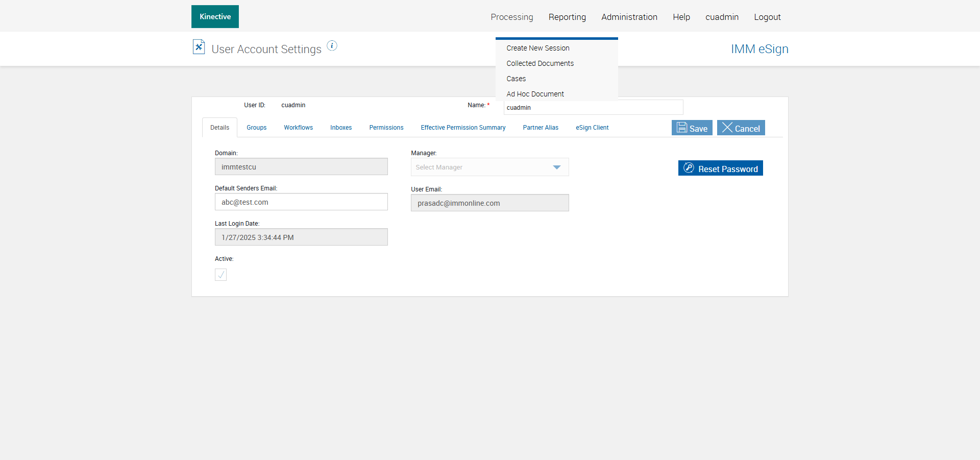
Task: Open the Administration menu
Action: coord(629,17)
